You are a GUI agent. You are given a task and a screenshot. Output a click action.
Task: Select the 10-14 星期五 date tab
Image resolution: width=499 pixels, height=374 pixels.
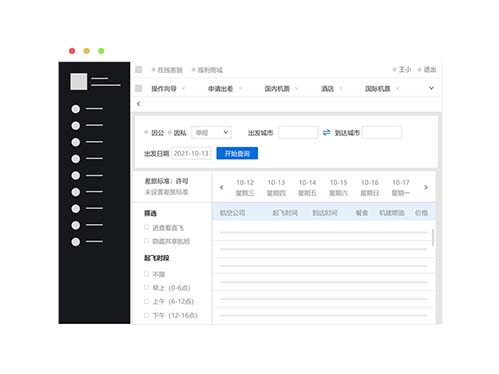[x=307, y=187]
